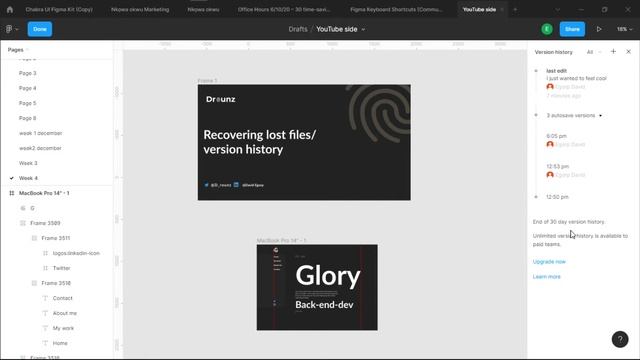Click the Frame 1 canvas label

(x=207, y=81)
